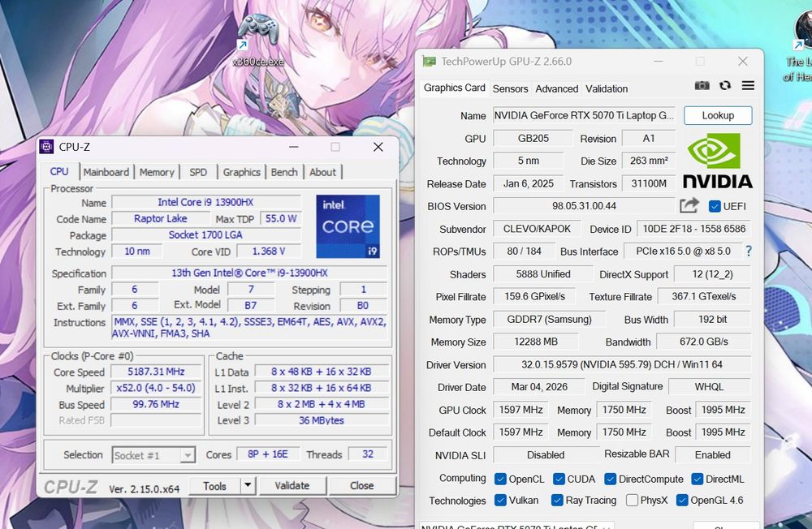
Task: Click the Code Name value Raptor Lake
Action: (x=161, y=218)
